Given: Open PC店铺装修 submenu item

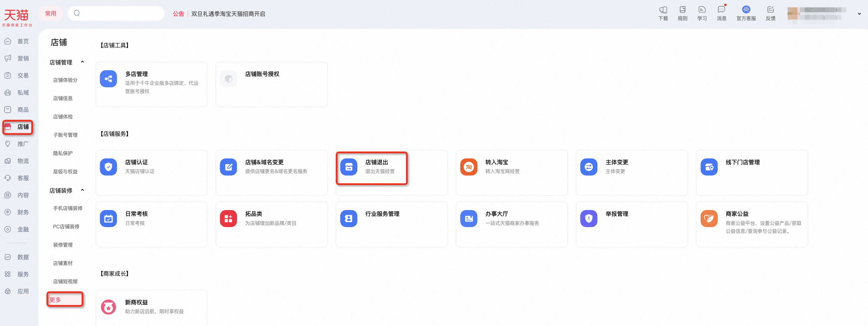Looking at the screenshot, I should tap(66, 226).
